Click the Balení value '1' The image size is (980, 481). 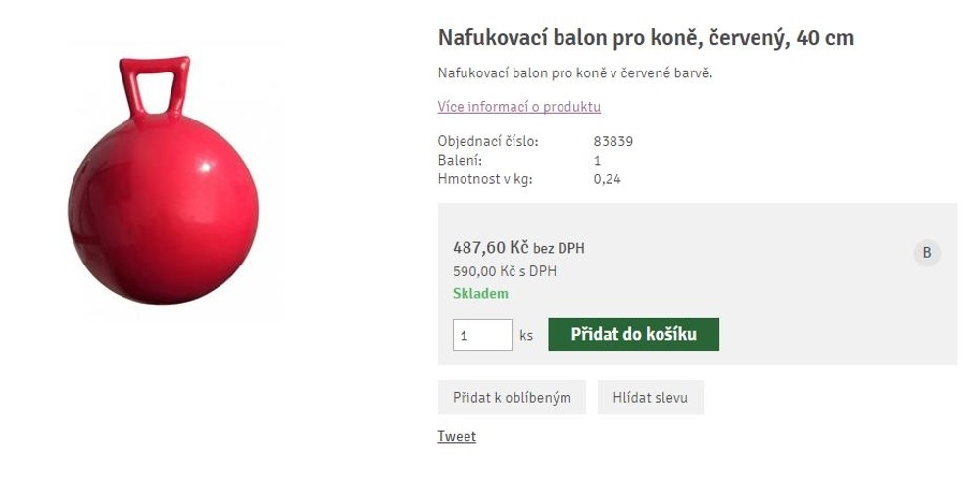coord(598,160)
